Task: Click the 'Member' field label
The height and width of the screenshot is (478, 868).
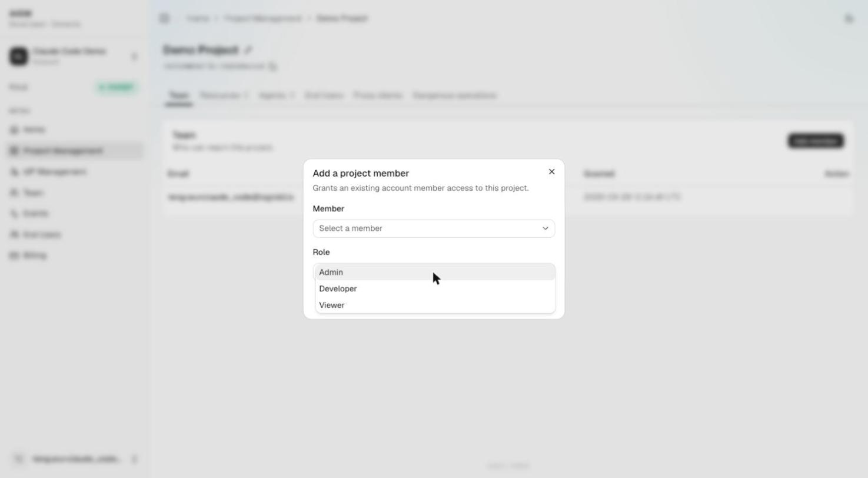Action: coord(328,208)
